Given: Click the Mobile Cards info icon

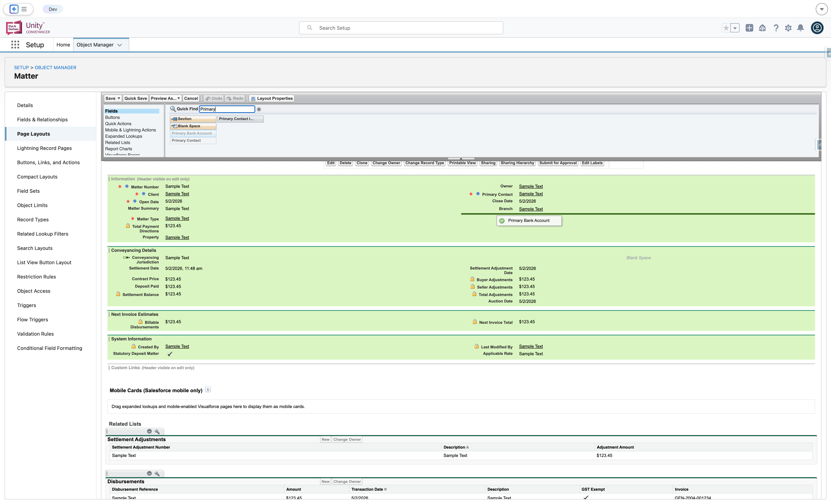Looking at the screenshot, I should click(208, 389).
